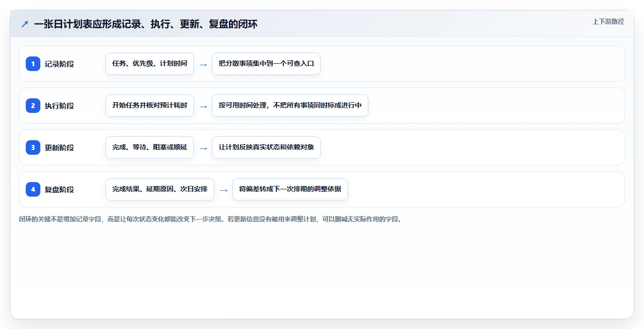Click step number badge 1
The height and width of the screenshot is (329, 644).
[x=33, y=64]
